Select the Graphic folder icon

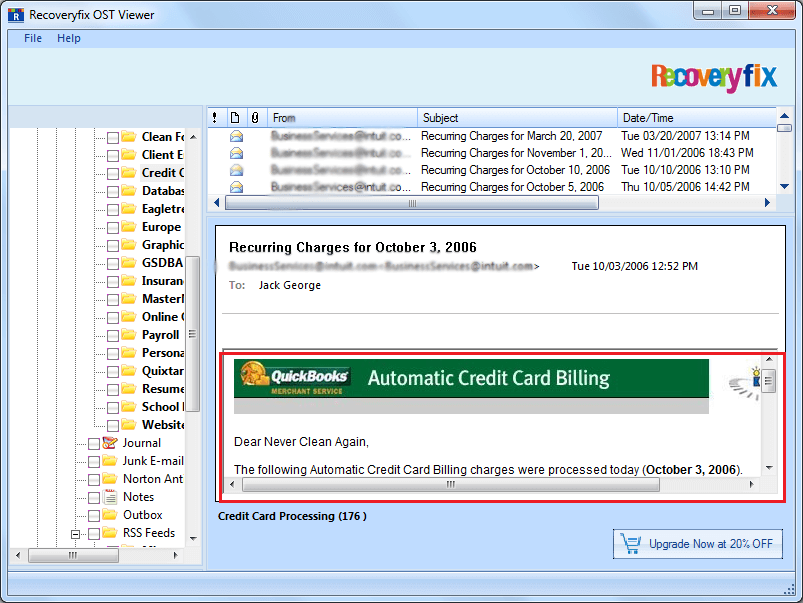click(x=129, y=244)
